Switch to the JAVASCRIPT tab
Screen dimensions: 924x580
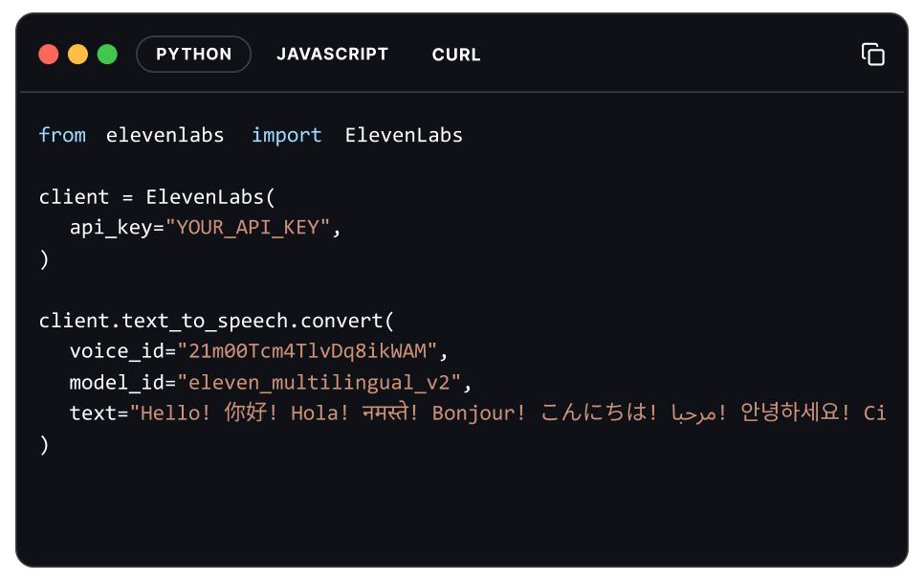pyautogui.click(x=332, y=55)
